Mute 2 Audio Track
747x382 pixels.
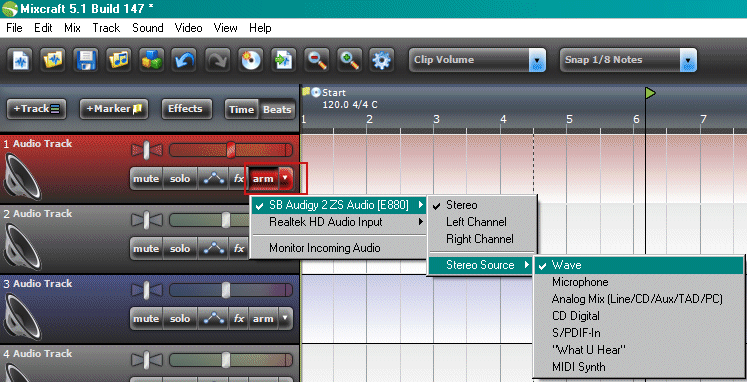tap(146, 249)
